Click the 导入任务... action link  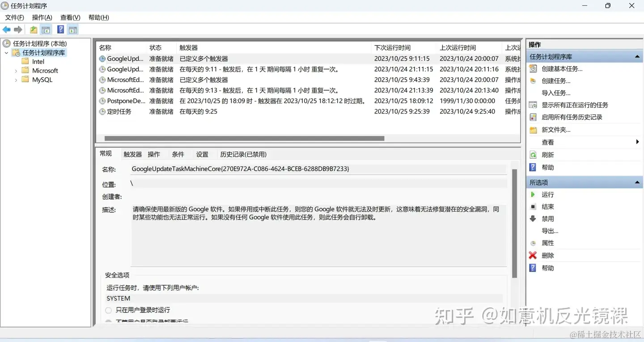tap(556, 93)
